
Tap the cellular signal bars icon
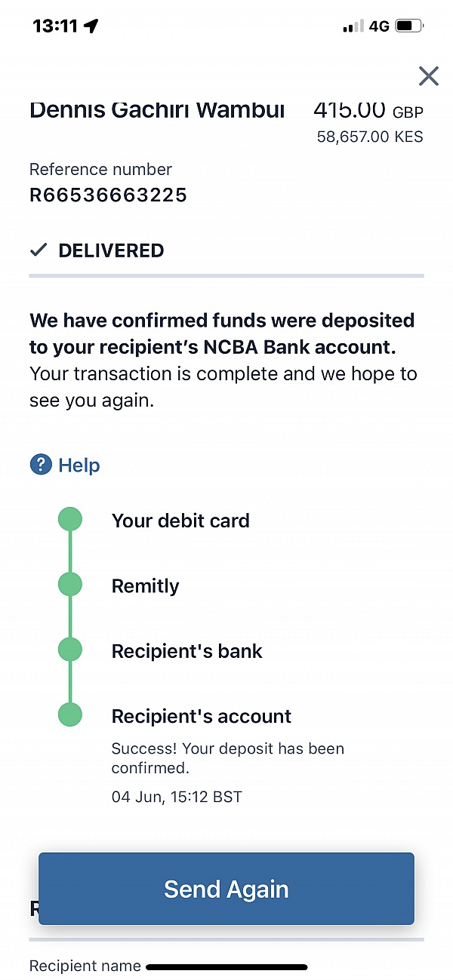353,26
